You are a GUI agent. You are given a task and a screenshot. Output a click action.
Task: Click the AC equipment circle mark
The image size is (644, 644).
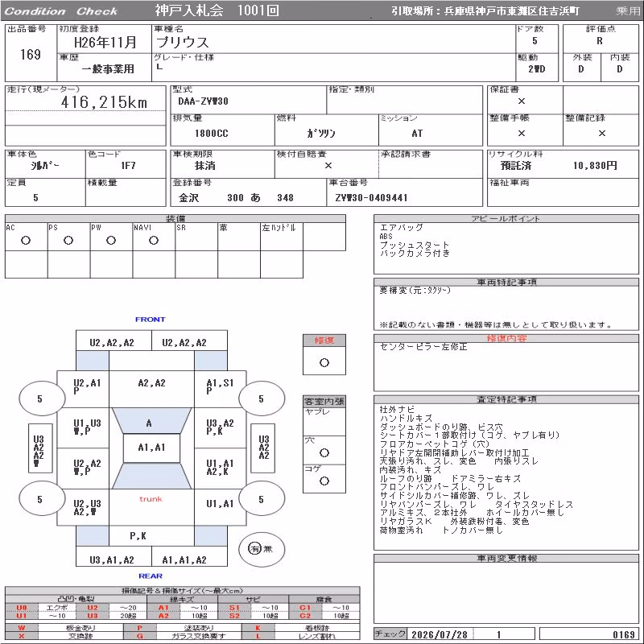(x=26, y=241)
